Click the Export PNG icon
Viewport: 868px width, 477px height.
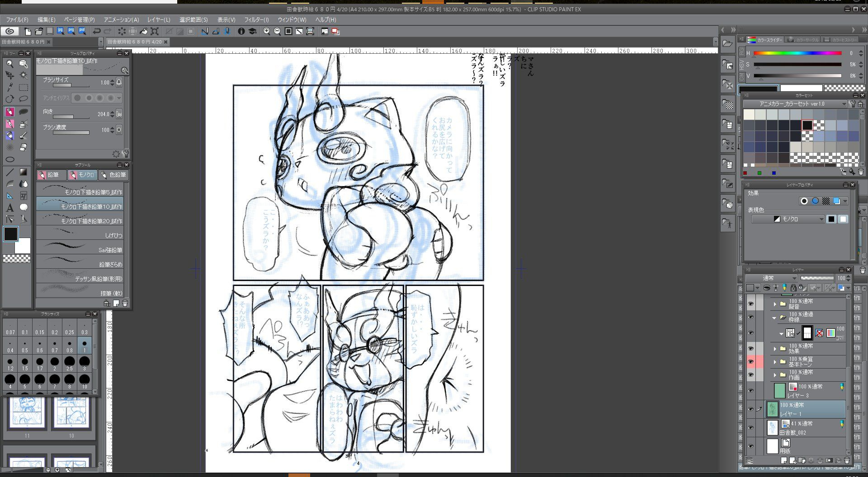[x=71, y=31]
